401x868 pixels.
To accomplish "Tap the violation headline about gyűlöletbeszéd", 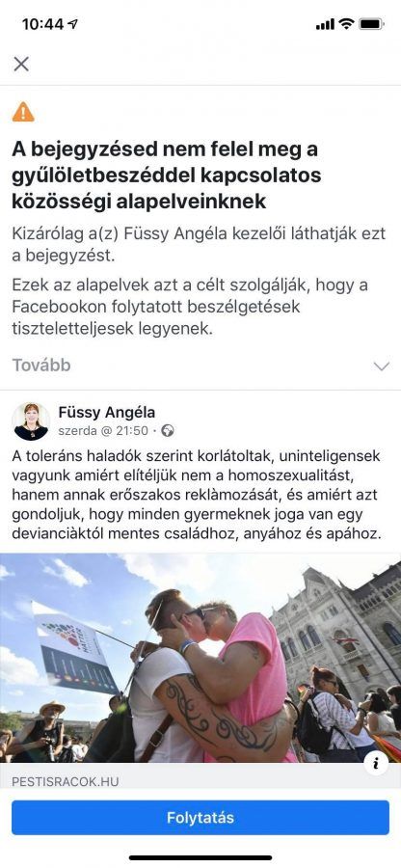I will 167,176.
